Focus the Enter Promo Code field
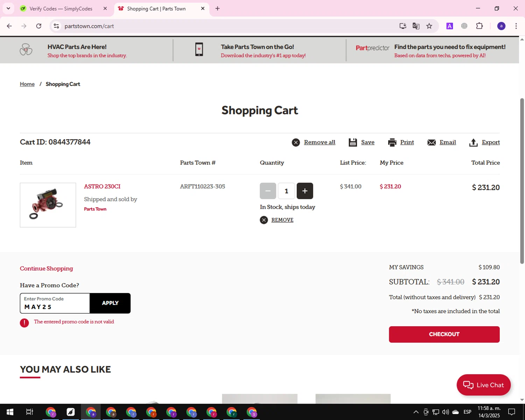The image size is (525, 420). click(55, 303)
